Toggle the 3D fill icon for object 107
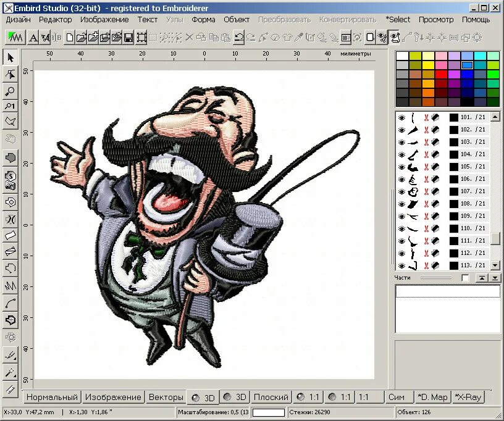Image resolution: width=504 pixels, height=421 pixels. point(435,192)
